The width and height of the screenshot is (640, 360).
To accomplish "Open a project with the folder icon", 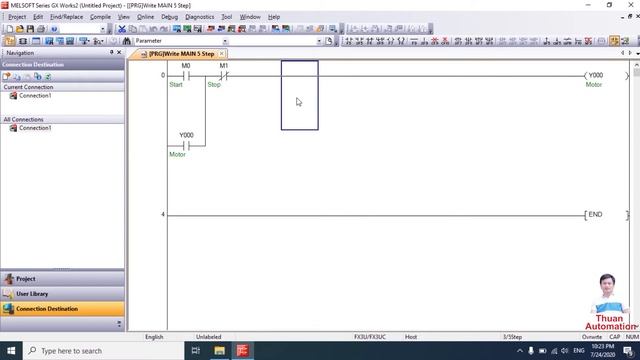I will pos(20,29).
